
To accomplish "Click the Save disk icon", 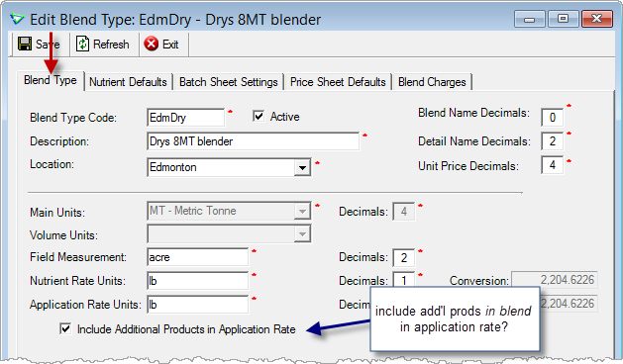I will (25, 44).
